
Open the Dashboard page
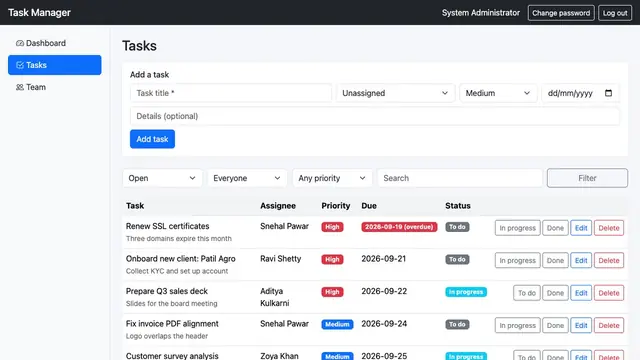(55, 43)
